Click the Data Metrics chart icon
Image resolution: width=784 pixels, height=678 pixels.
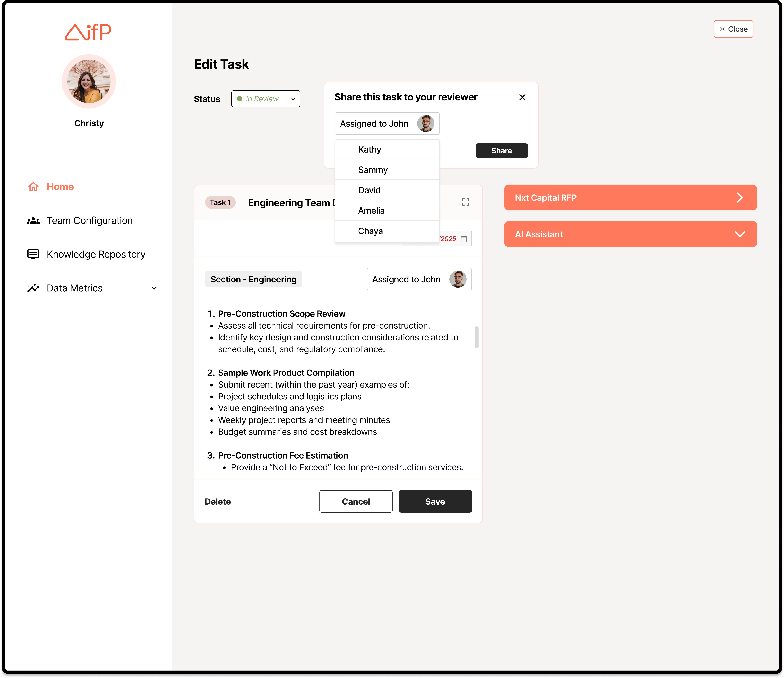click(33, 288)
